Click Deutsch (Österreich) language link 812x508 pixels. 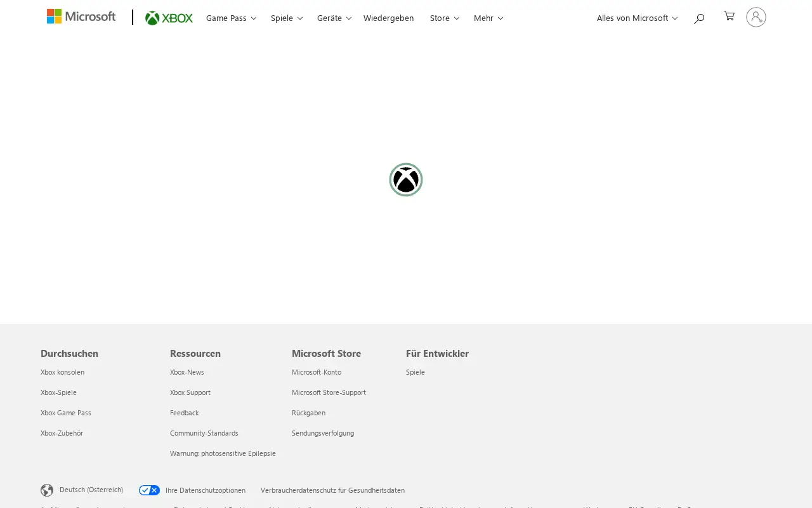pos(91,490)
